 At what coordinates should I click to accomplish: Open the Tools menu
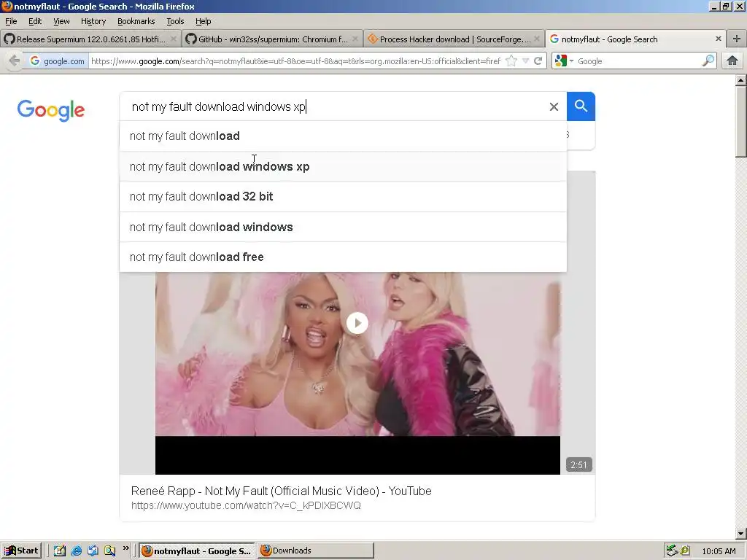point(175,21)
